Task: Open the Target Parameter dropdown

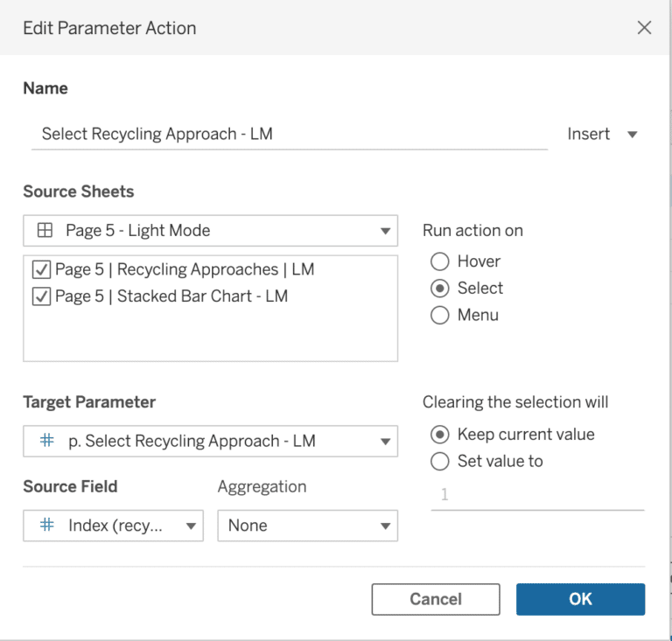Action: pyautogui.click(x=210, y=441)
